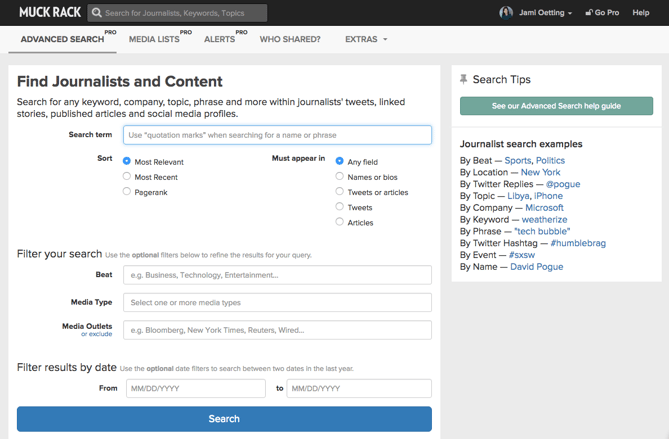
Task: Click the pin icon beside Search Tips
Action: (x=463, y=79)
